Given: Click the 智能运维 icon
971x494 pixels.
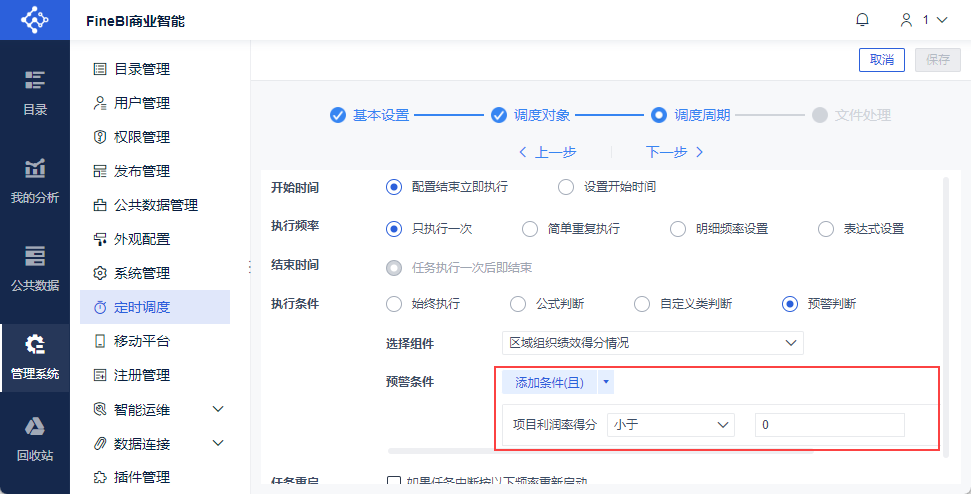Looking at the screenshot, I should click(99, 409).
